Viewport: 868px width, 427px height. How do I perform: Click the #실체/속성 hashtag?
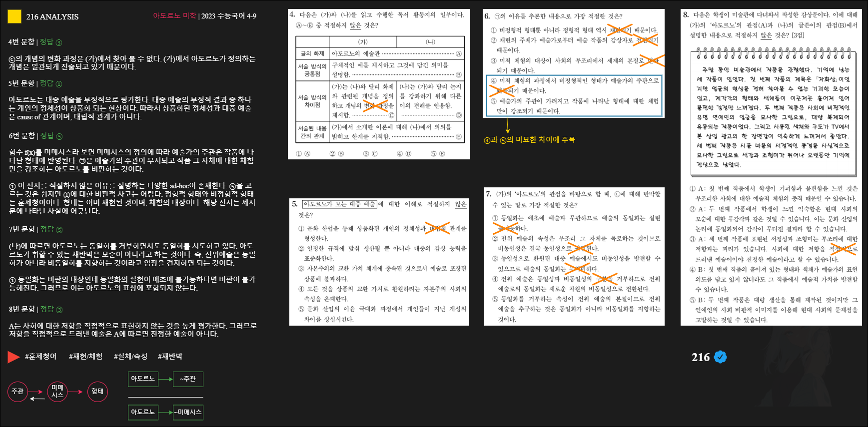coord(130,357)
